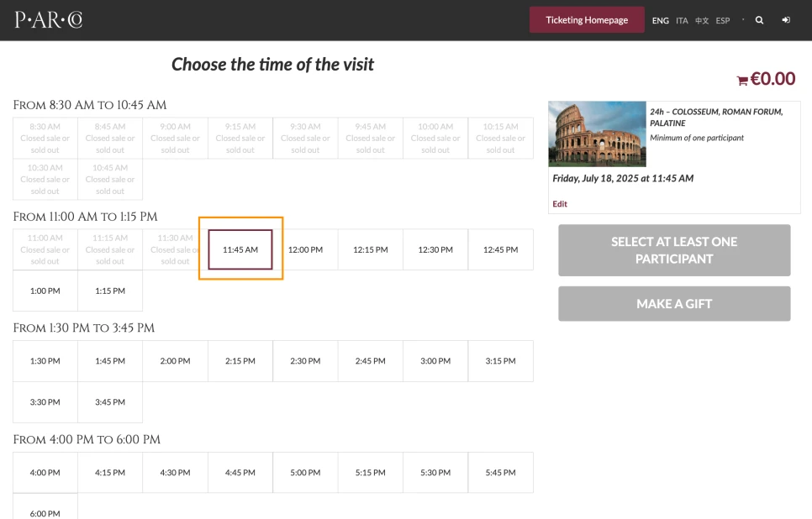812x519 pixels.
Task: Switch language to Chinese (中文)
Action: 702,21
